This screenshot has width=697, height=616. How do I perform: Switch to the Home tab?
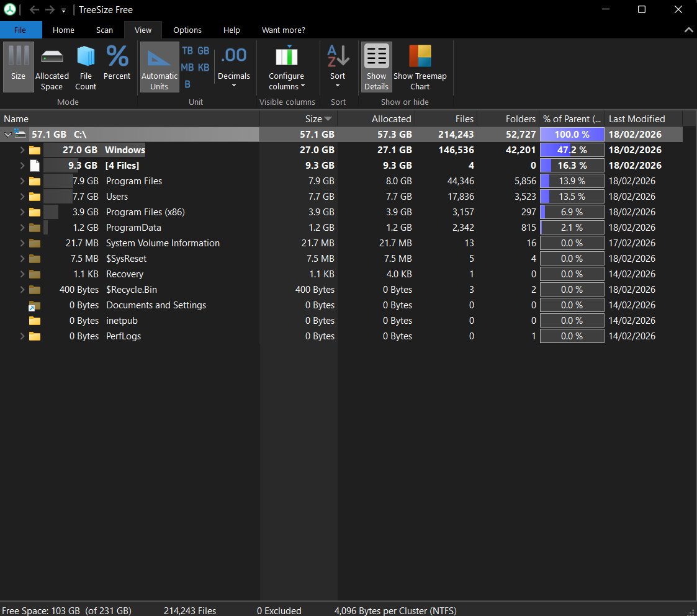[x=63, y=30]
